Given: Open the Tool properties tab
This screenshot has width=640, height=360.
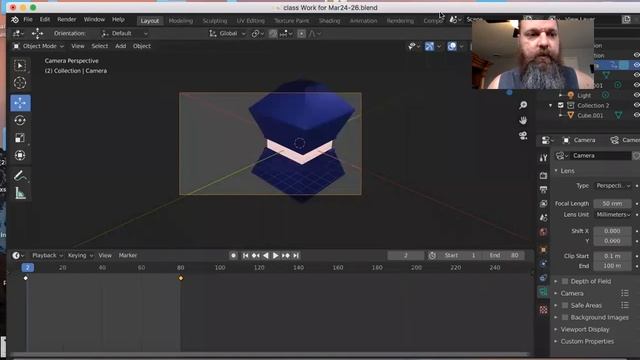Looking at the screenshot, I should pyautogui.click(x=543, y=158).
